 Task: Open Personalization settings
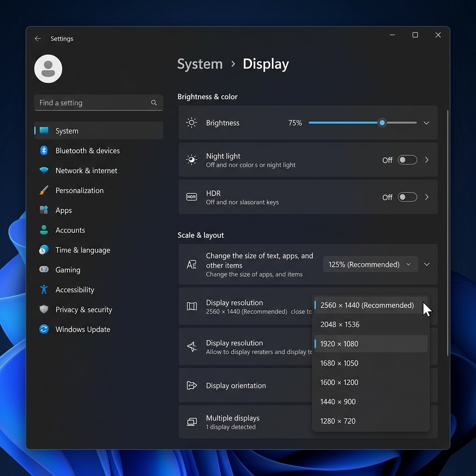pos(99,190)
